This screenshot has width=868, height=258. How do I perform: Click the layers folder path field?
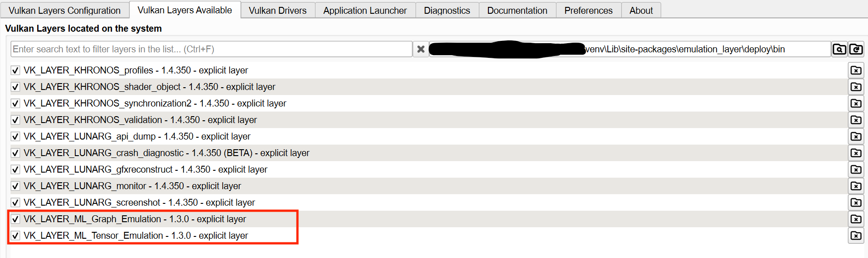(630, 49)
